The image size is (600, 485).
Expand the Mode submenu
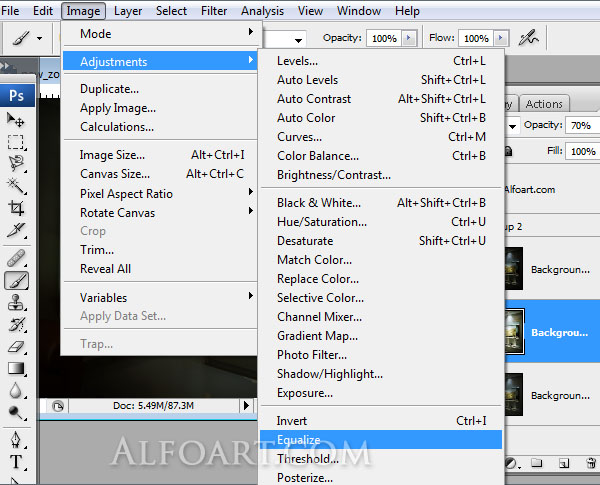tap(160, 33)
